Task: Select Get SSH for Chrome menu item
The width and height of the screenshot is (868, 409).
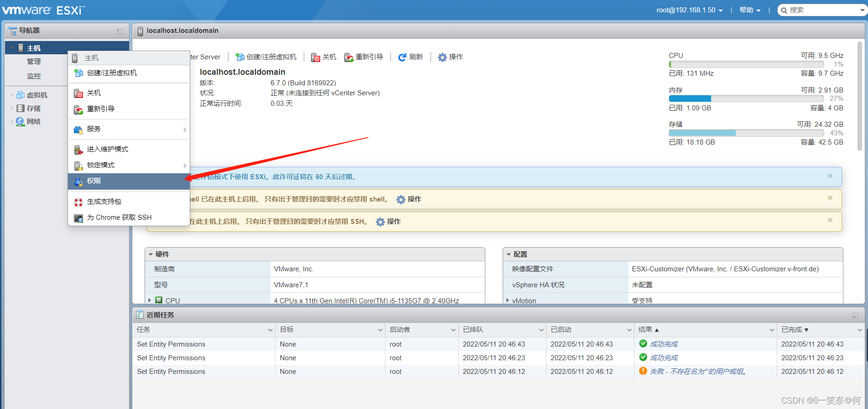Action: click(129, 217)
